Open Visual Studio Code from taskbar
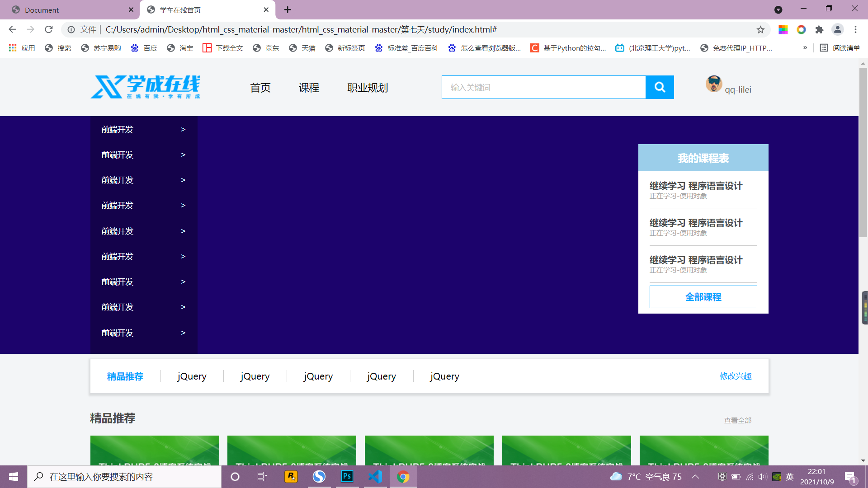Viewport: 868px width, 488px height. [375, 477]
